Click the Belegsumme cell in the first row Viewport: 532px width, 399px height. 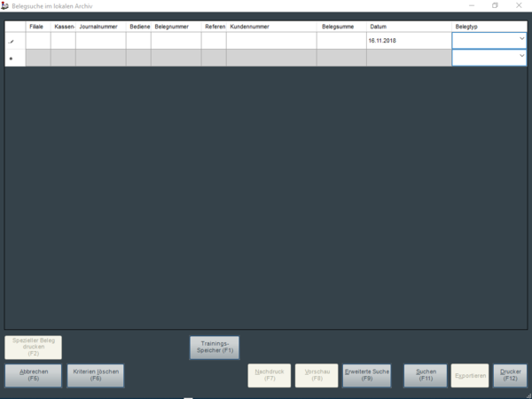click(x=340, y=41)
